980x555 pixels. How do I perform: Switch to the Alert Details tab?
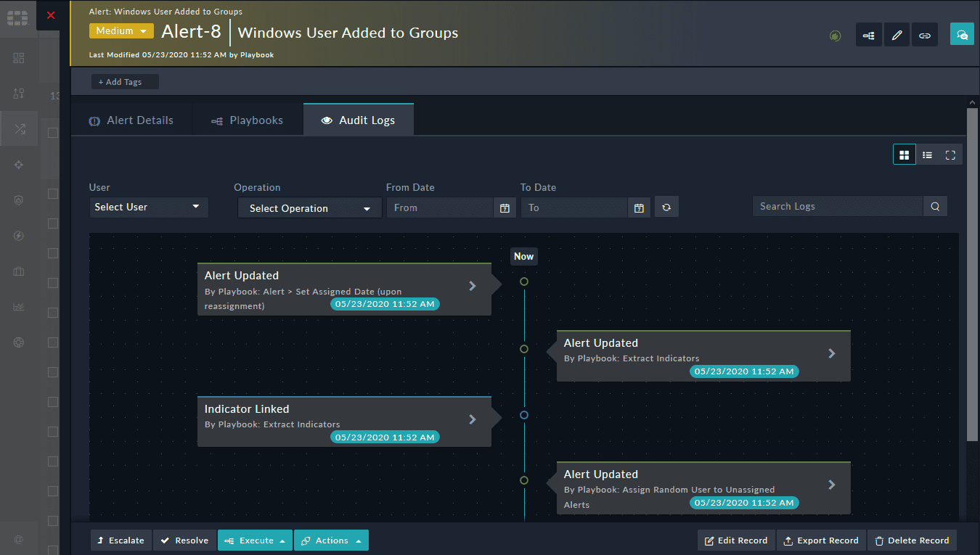click(x=131, y=120)
